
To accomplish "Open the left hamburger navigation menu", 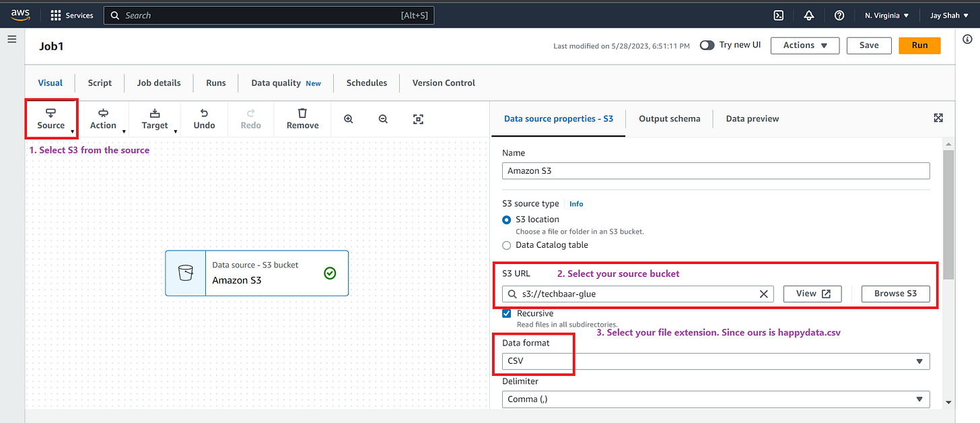I will [11, 40].
